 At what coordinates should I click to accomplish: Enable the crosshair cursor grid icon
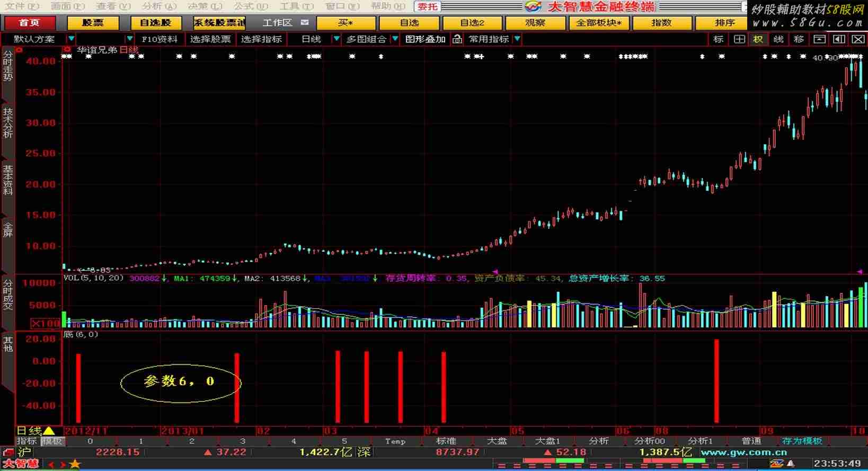click(739, 39)
